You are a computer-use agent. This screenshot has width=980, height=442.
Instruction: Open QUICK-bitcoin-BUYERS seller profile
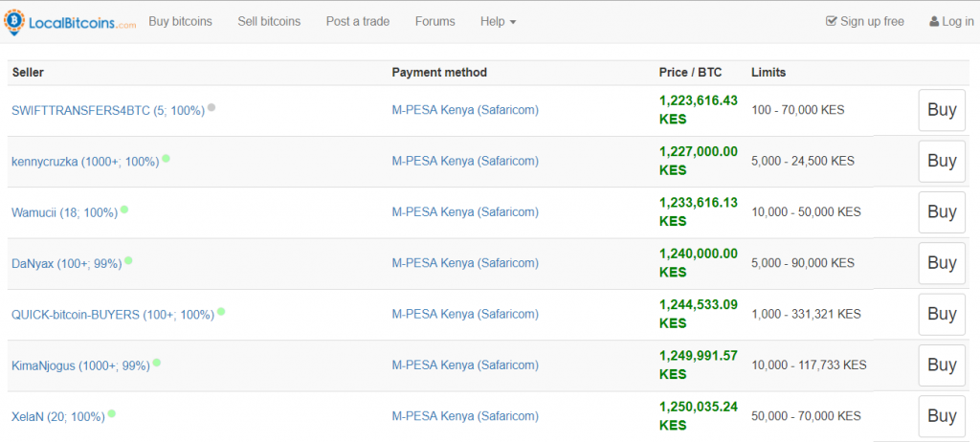click(113, 315)
